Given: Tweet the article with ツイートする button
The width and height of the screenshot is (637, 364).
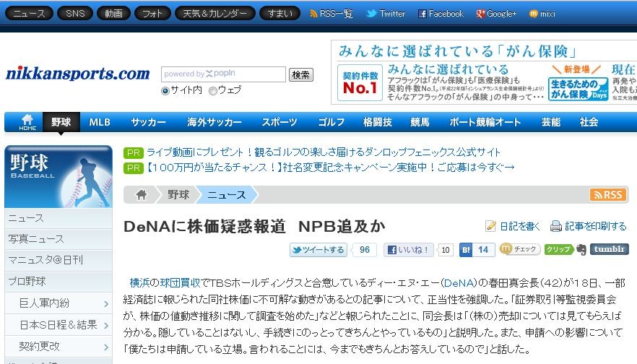Looking at the screenshot, I should pyautogui.click(x=318, y=250).
